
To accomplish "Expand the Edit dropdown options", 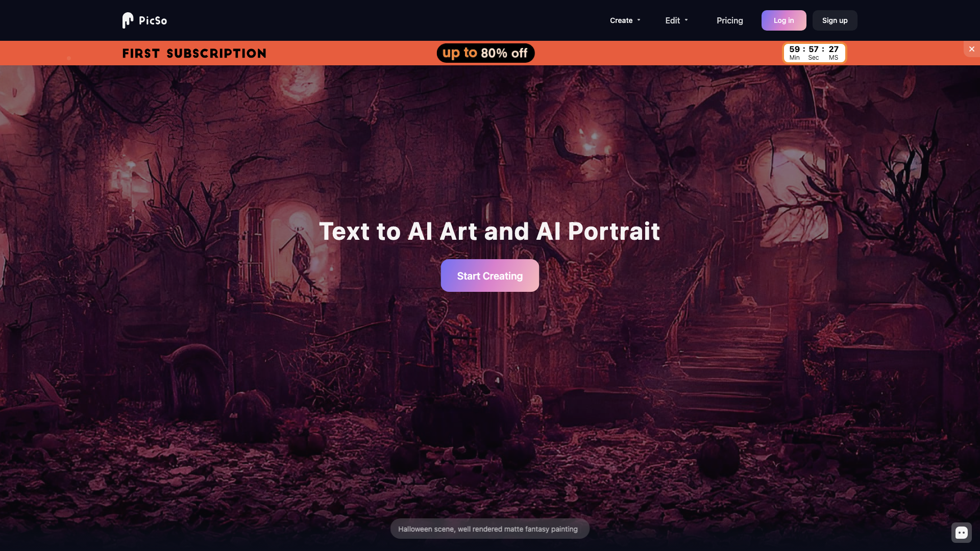I will pos(676,20).
